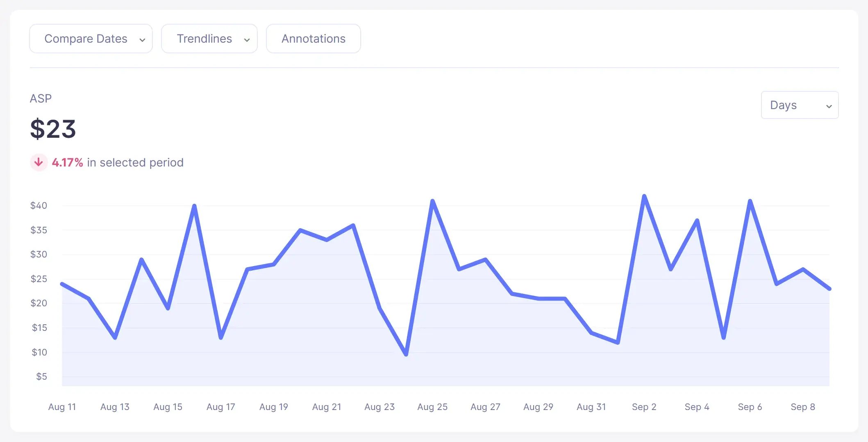Click the Sep 8 axis label
The image size is (868, 442).
pyautogui.click(x=803, y=407)
